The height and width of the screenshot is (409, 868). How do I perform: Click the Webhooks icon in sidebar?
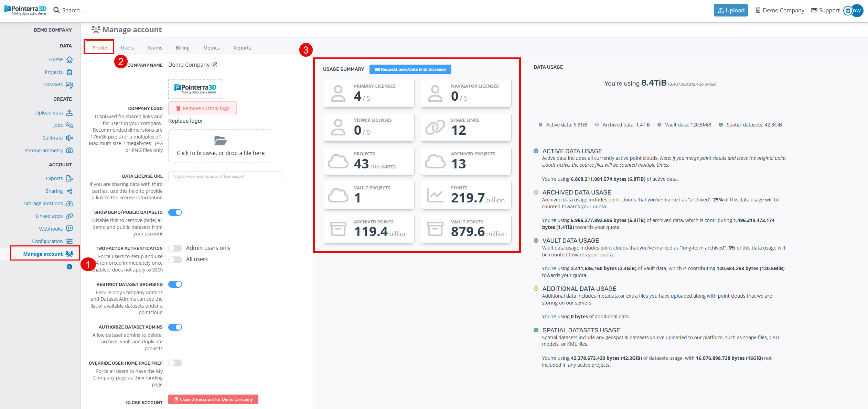point(69,229)
